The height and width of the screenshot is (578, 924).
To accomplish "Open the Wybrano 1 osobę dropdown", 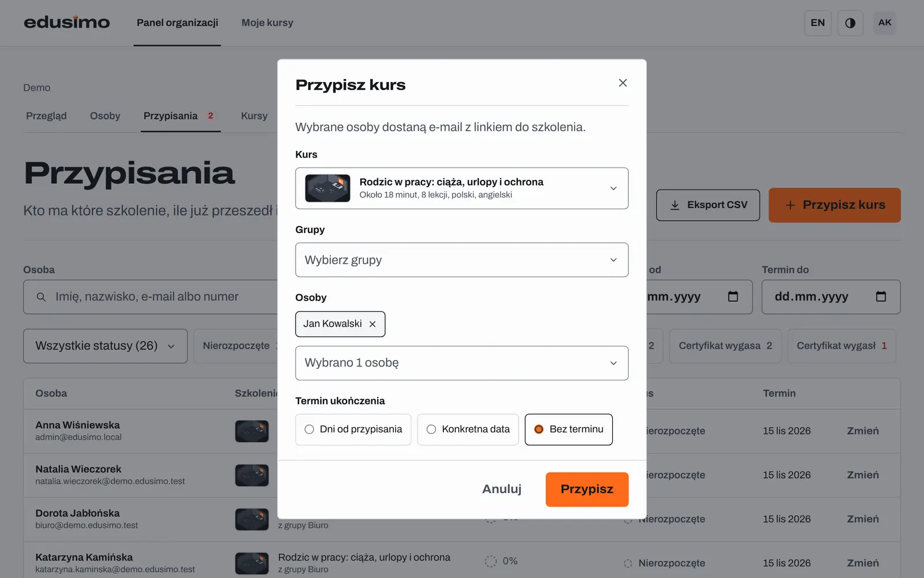I will pyautogui.click(x=462, y=363).
